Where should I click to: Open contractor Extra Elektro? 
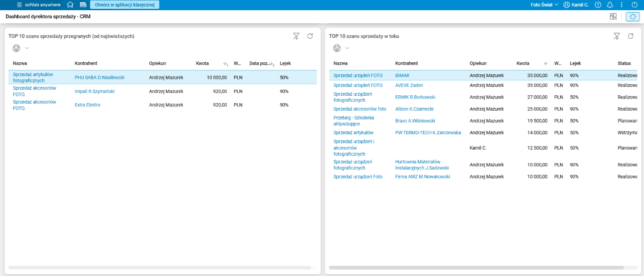click(x=87, y=105)
